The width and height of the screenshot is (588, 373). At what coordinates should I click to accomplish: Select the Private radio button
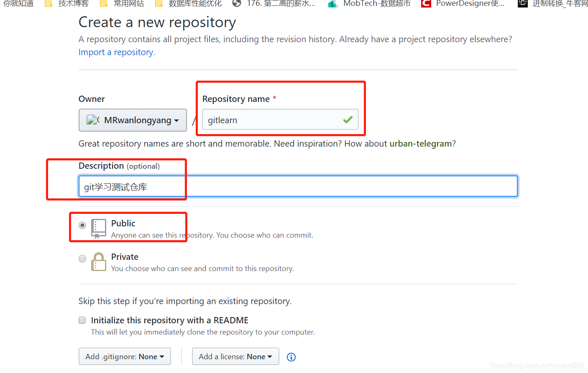coord(82,259)
